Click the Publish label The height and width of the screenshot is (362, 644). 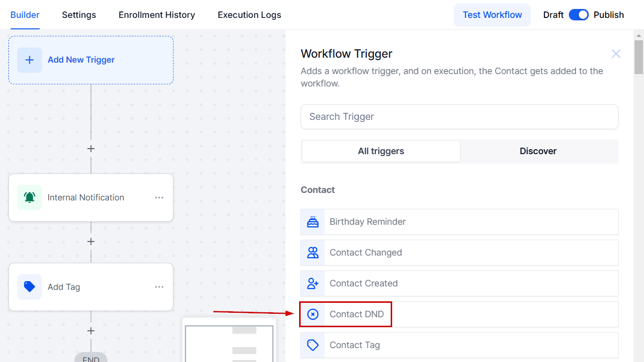[x=609, y=15]
